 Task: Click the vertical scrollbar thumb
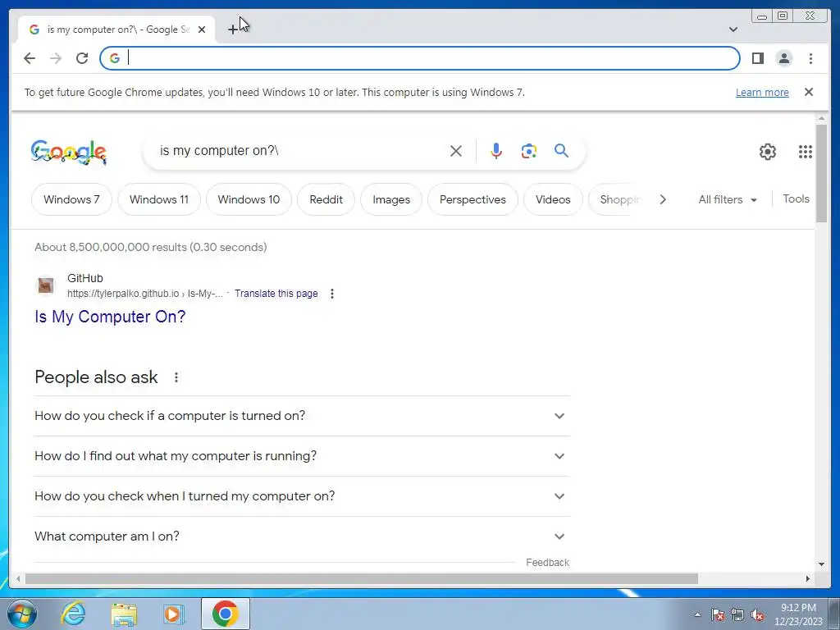point(821,172)
